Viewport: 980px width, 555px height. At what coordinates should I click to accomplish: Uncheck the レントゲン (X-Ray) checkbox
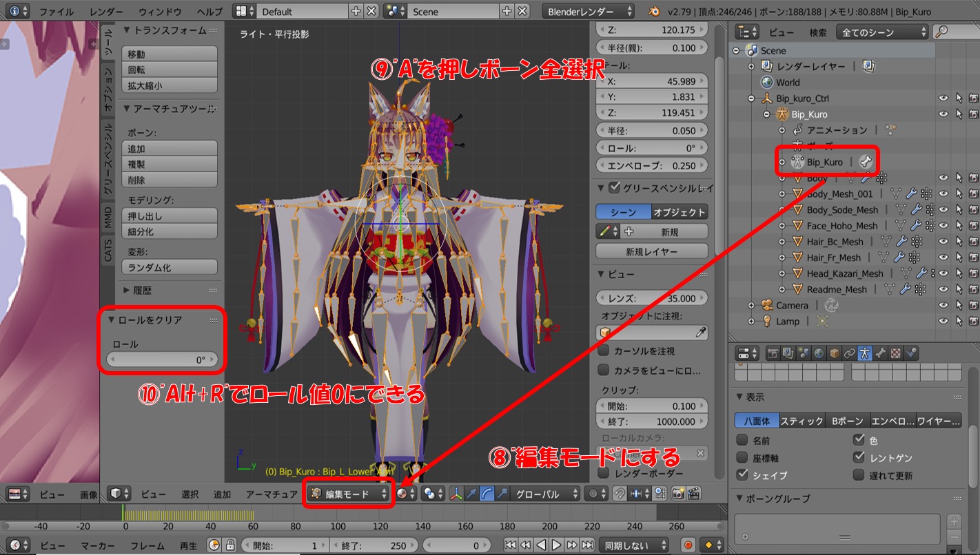point(859,457)
